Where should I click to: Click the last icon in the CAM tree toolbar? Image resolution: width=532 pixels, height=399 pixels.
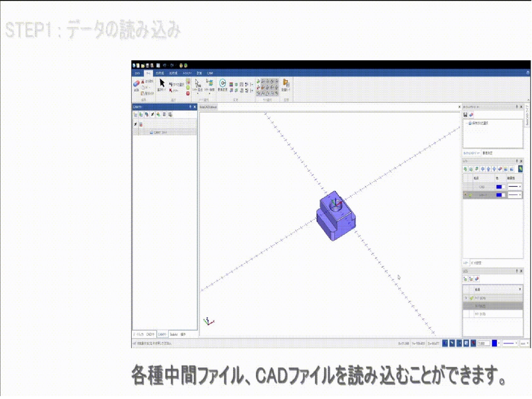(170, 115)
